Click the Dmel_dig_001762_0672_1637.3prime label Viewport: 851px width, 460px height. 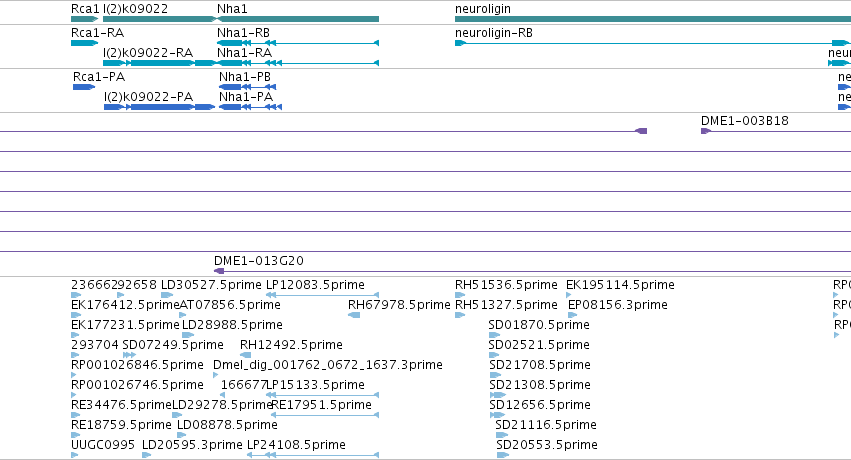tap(328, 365)
